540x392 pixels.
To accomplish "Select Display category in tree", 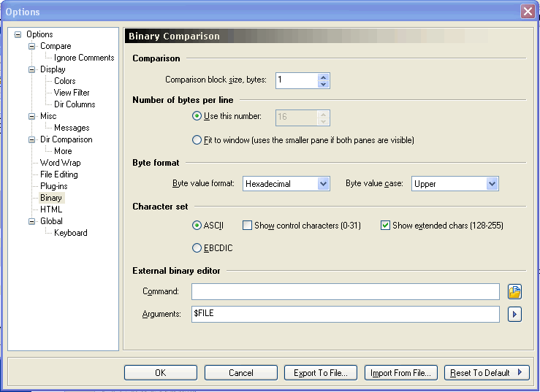I will point(53,69).
